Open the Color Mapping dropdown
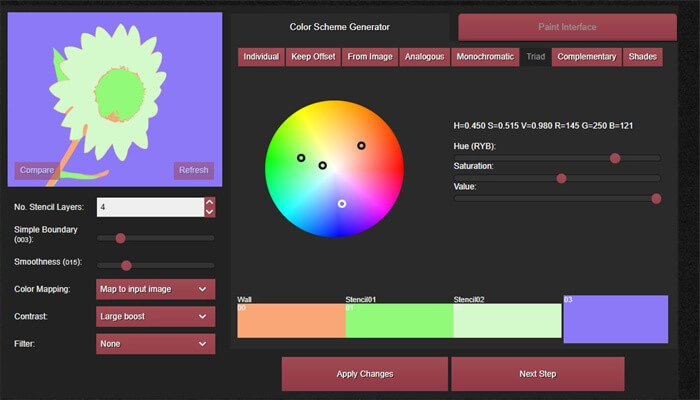Viewport: 700px width, 400px height. [x=155, y=290]
